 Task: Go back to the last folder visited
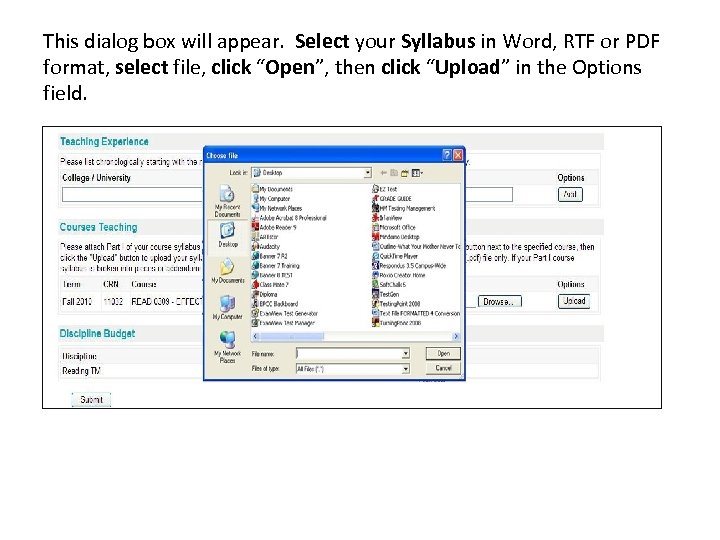point(383,173)
